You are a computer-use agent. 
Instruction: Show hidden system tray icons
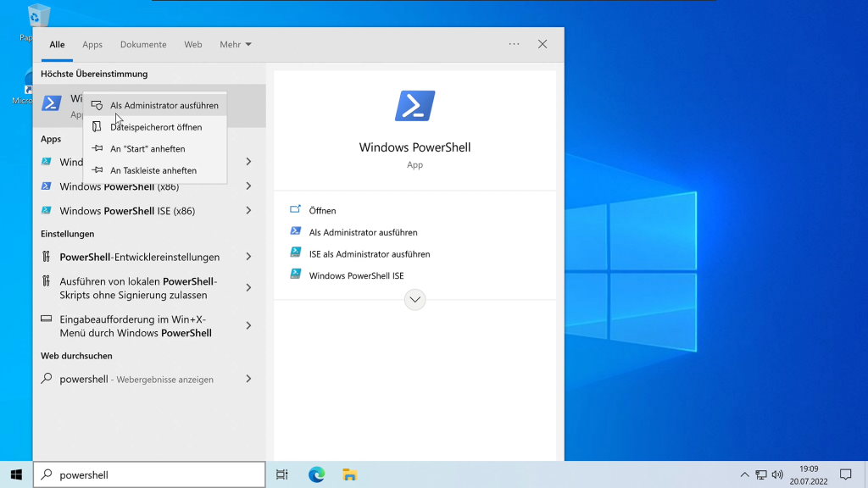pyautogui.click(x=744, y=474)
